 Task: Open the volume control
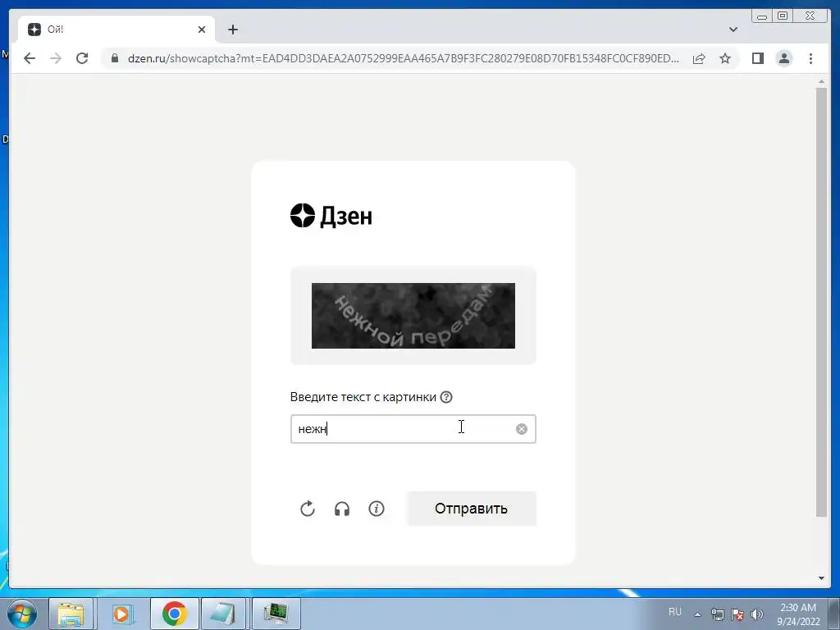pos(757,614)
